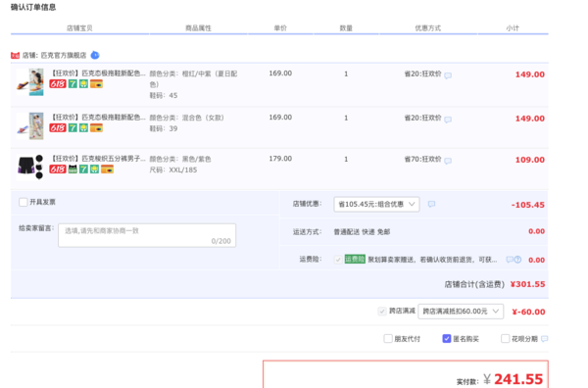Screen dimensions: 588x388
Task: Open the info bubble next to the 店铺优惠 dropdown
Action: [431, 204]
